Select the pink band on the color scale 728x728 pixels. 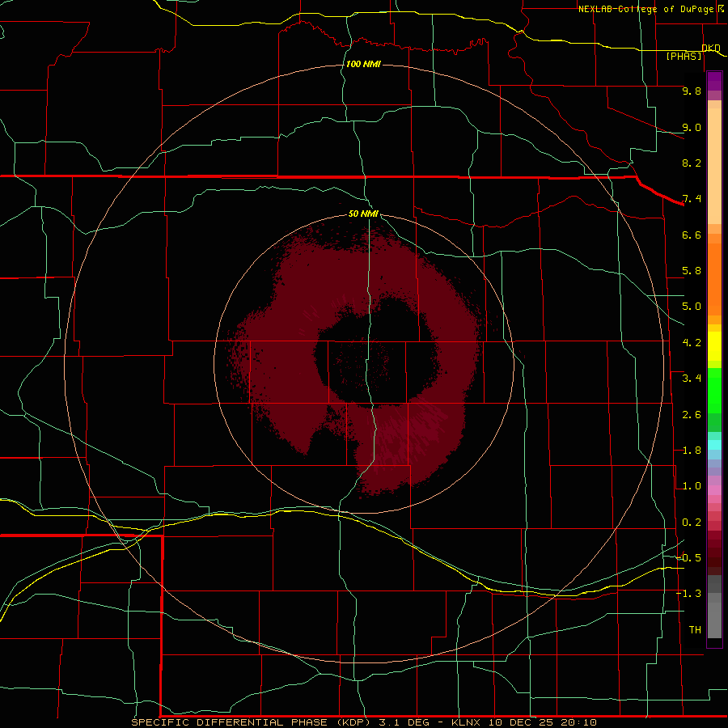[x=714, y=490]
